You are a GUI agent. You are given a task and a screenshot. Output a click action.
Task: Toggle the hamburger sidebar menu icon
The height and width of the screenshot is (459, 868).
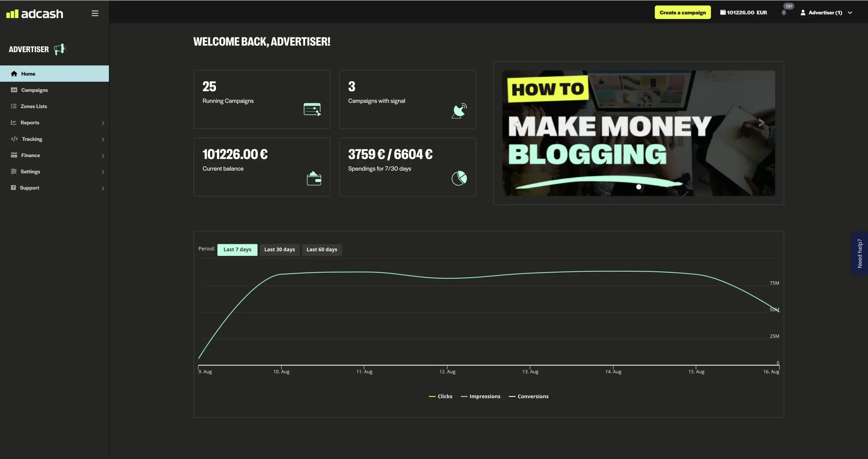pos(95,13)
